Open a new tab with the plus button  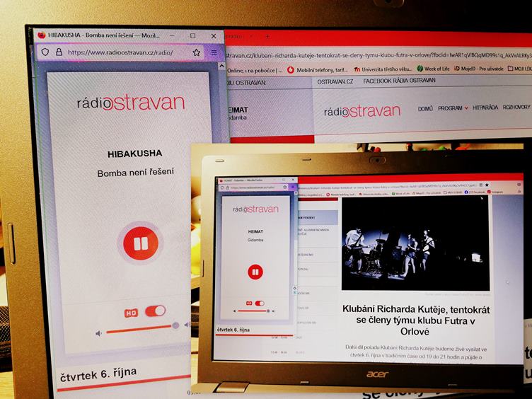point(267,36)
